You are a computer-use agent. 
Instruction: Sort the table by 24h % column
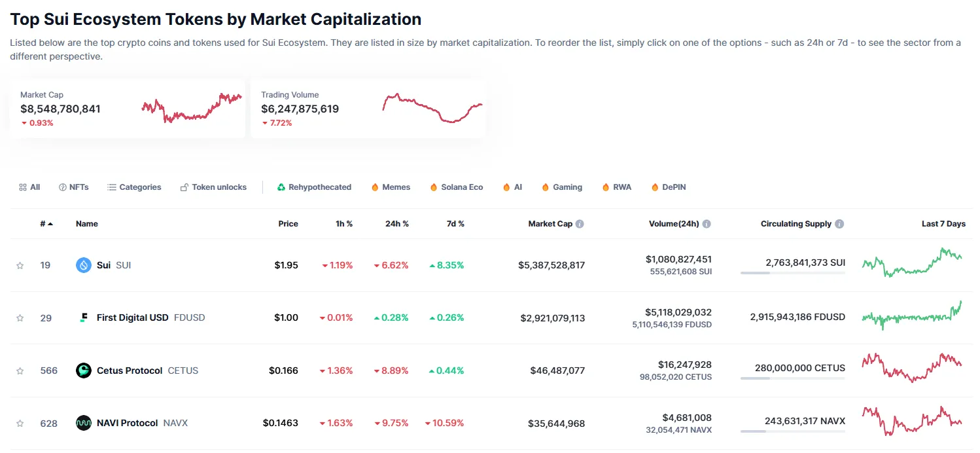pyautogui.click(x=396, y=223)
